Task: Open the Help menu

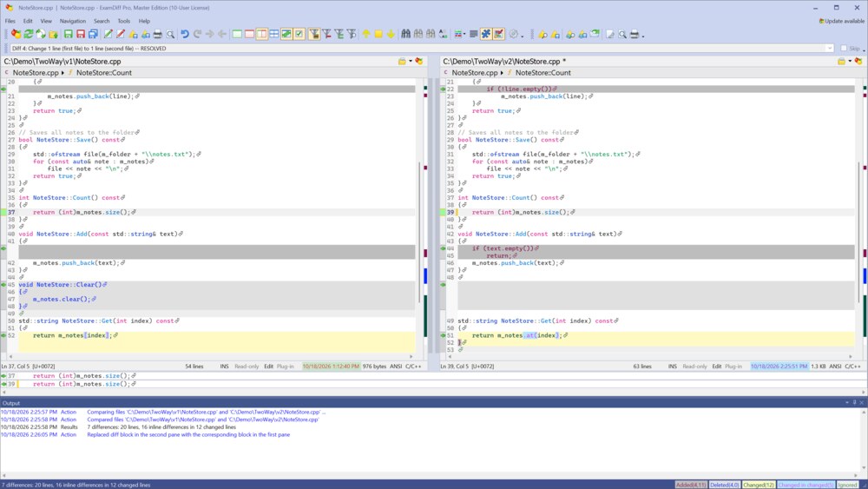Action: coord(144,21)
